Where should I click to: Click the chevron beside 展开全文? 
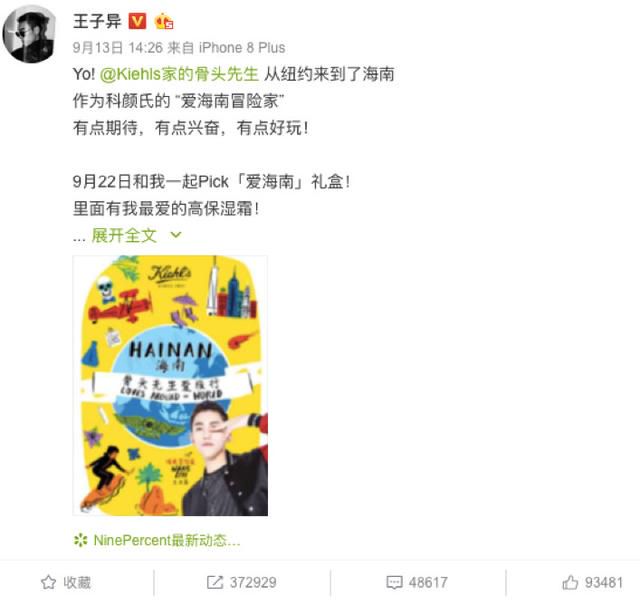click(x=176, y=235)
